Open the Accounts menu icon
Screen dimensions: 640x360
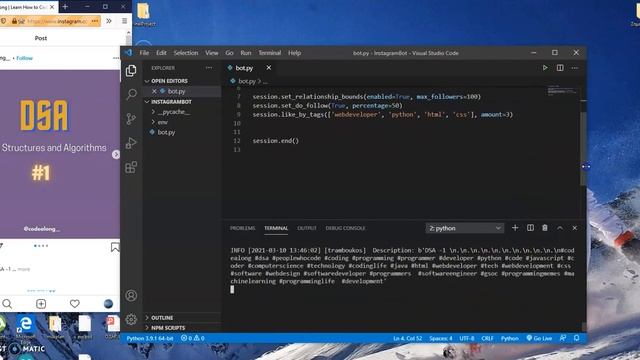point(131,296)
